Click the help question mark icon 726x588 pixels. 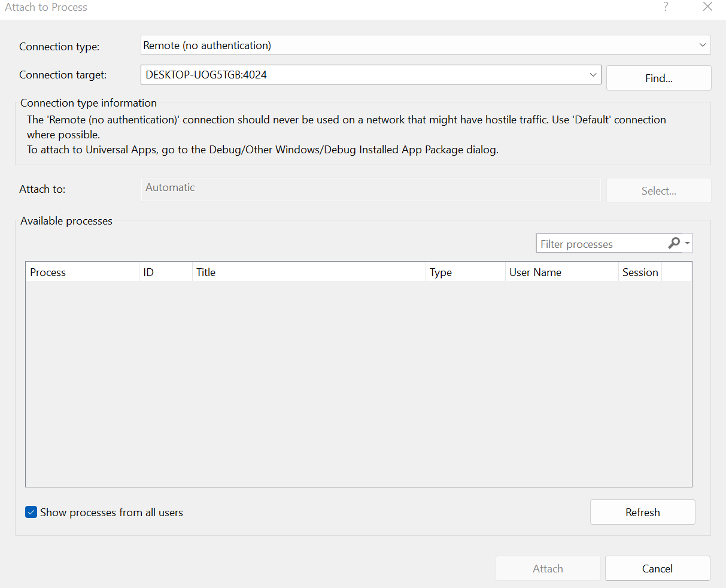[x=666, y=7]
